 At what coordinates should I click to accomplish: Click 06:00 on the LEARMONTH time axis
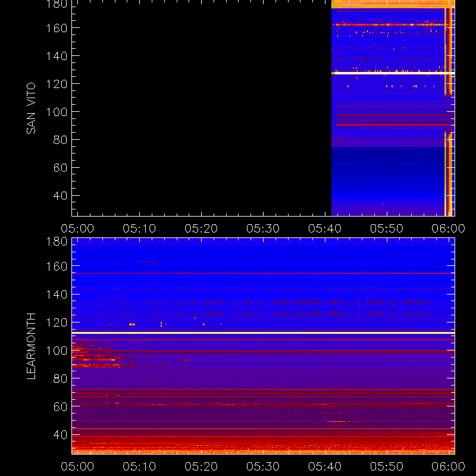tap(449, 466)
